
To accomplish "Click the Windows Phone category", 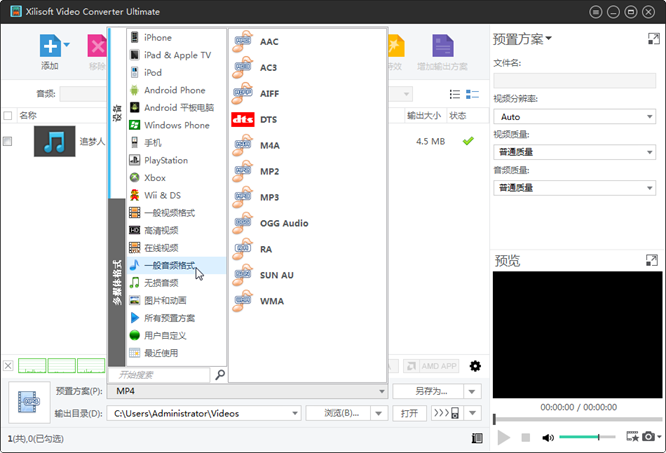I will tap(176, 125).
